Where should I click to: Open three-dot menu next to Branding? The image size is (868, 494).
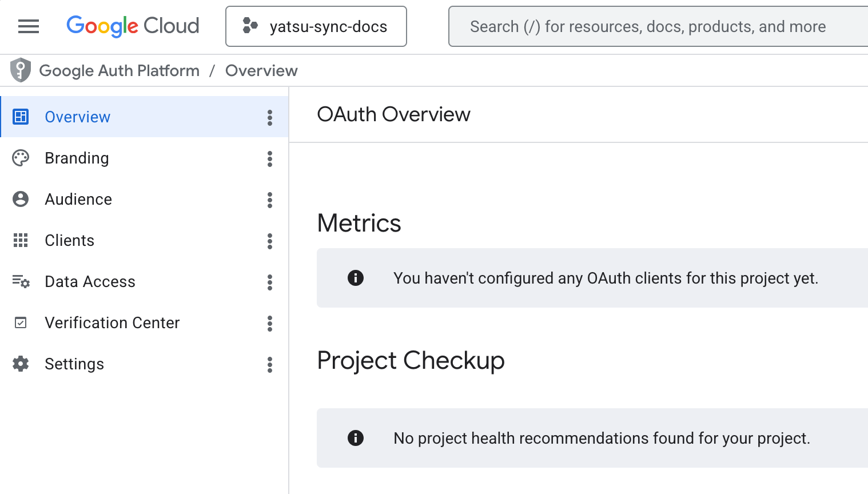(x=270, y=158)
